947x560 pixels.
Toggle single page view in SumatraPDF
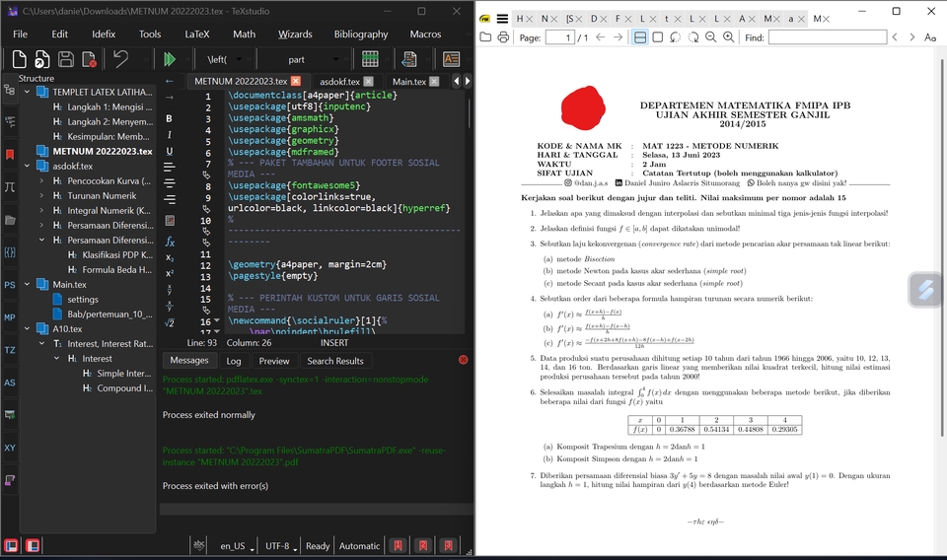[x=658, y=37]
